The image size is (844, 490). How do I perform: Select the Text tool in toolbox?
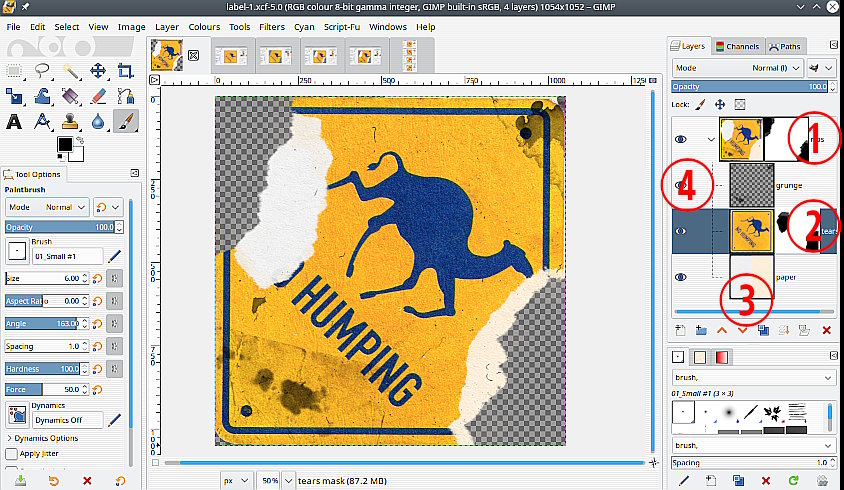pyautogui.click(x=15, y=122)
